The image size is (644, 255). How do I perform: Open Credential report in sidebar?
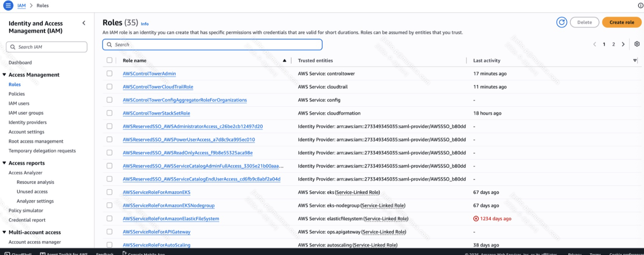(x=27, y=220)
